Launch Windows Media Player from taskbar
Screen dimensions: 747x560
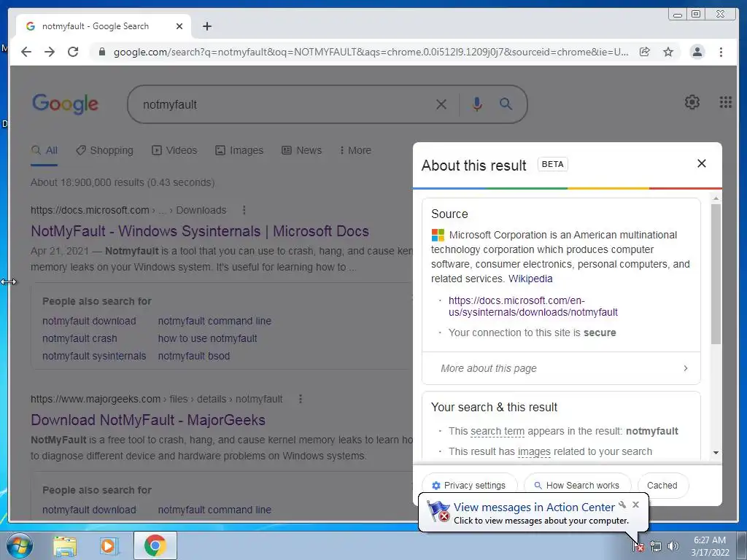108,545
